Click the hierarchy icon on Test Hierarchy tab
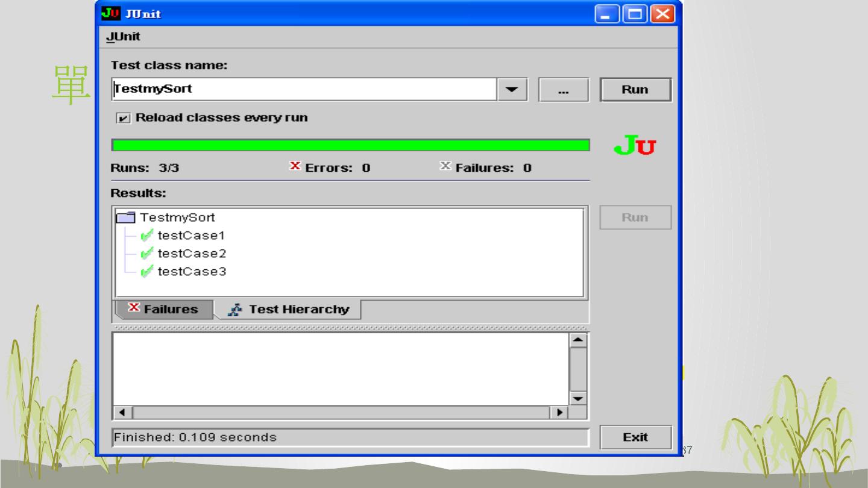The width and height of the screenshot is (868, 488). (x=234, y=310)
